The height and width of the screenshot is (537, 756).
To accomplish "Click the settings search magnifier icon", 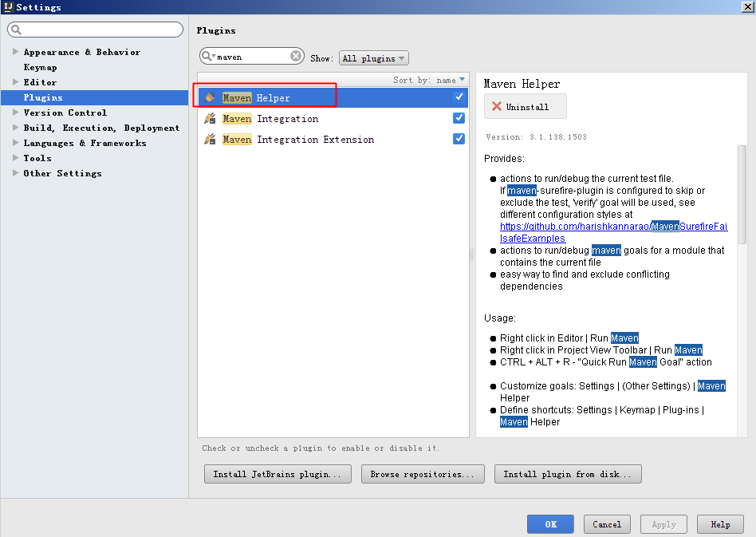I will 16,30.
